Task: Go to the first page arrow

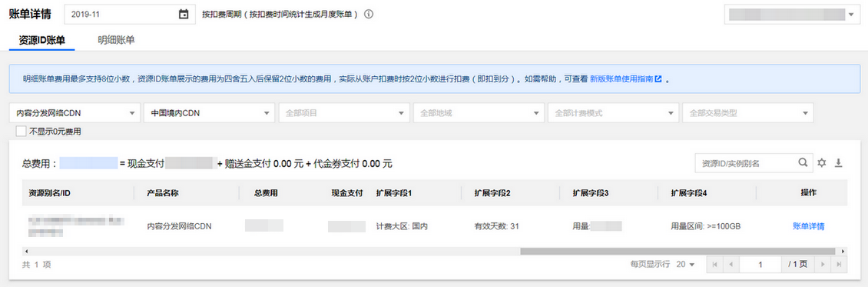Action: [714, 265]
